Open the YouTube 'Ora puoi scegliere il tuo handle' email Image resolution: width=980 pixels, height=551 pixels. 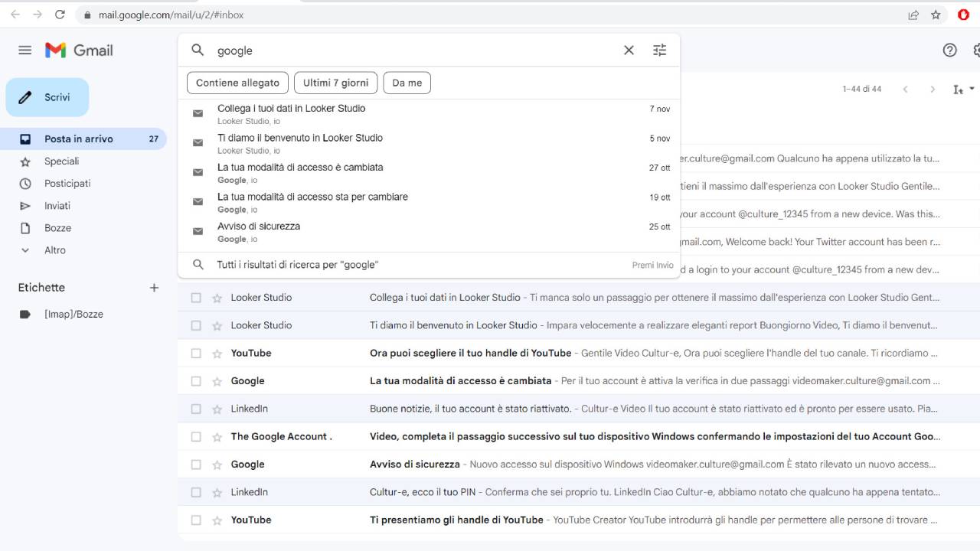click(579, 354)
